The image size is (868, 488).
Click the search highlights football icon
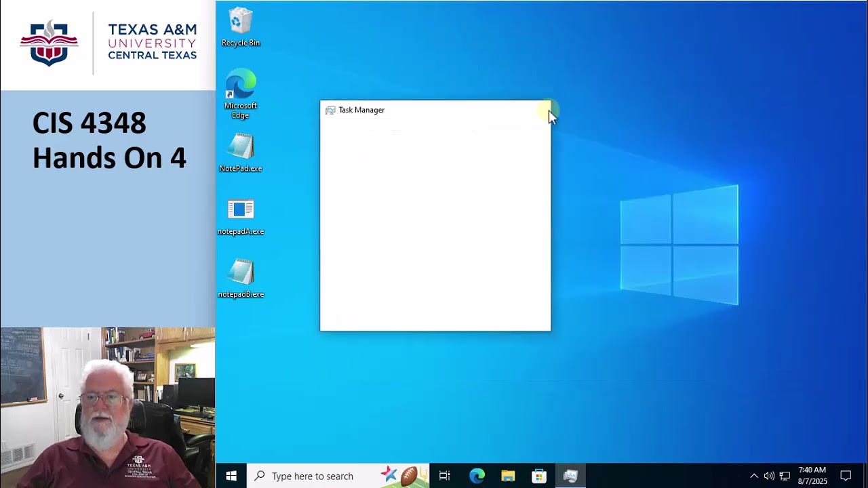[x=409, y=476]
